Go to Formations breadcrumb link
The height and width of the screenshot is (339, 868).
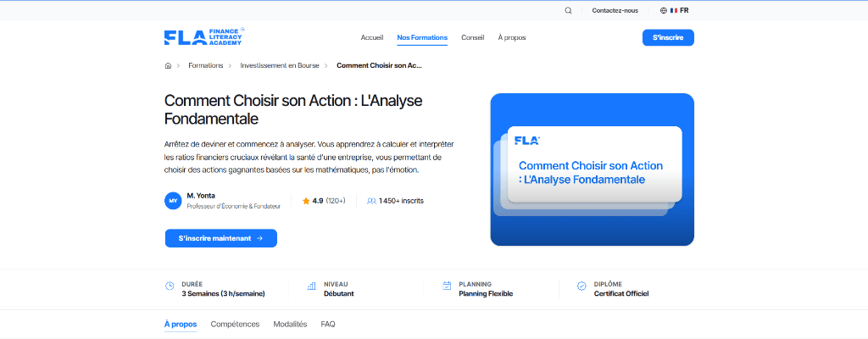pos(205,65)
